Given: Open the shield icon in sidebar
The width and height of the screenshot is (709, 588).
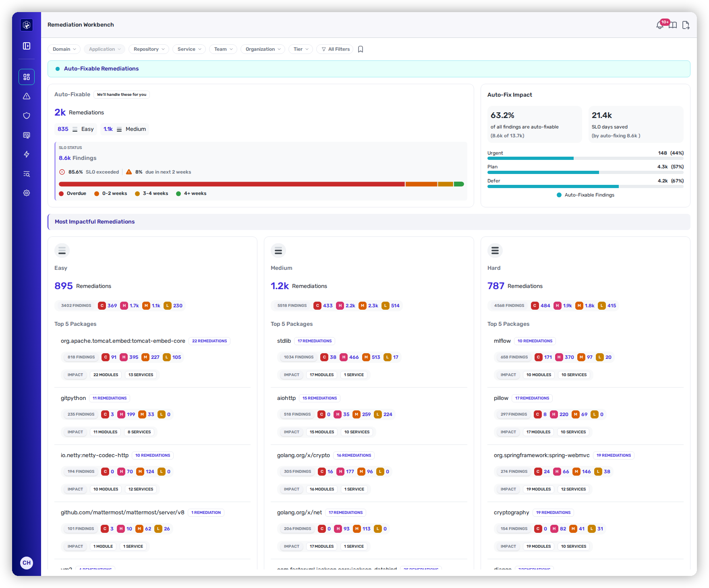Looking at the screenshot, I should pos(27,116).
